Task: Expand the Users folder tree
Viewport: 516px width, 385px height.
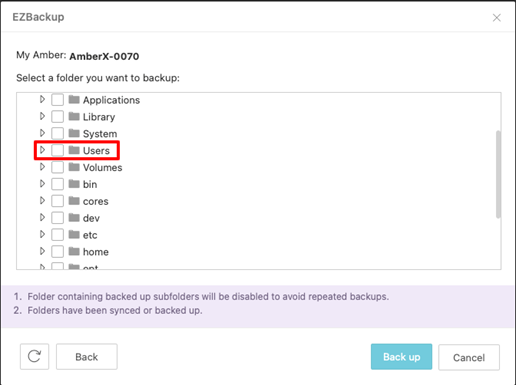Action: tap(42, 150)
